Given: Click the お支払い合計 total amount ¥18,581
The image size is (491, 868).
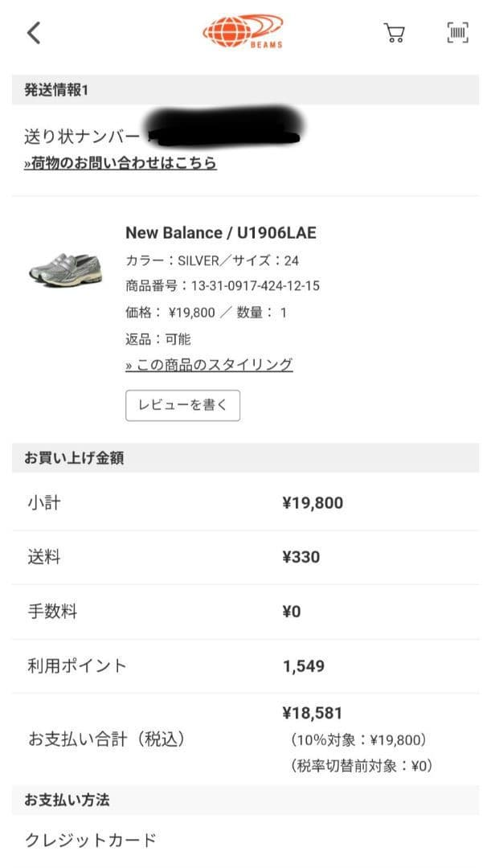Looking at the screenshot, I should pos(312,712).
